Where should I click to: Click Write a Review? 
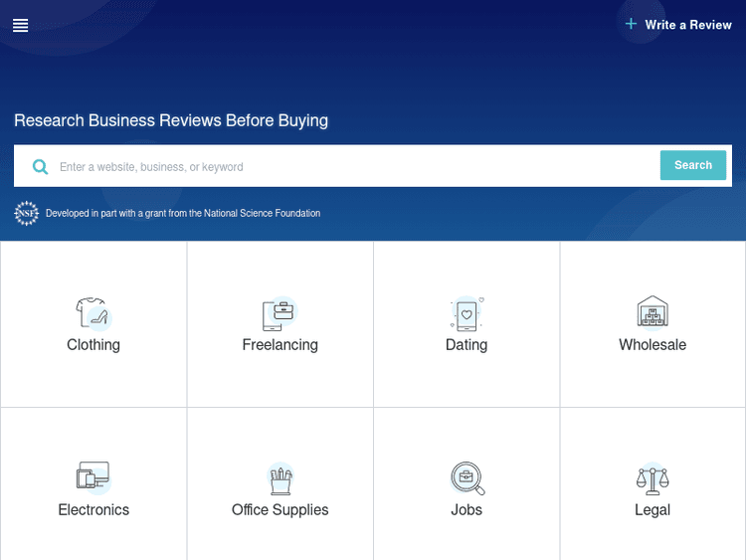pos(687,25)
